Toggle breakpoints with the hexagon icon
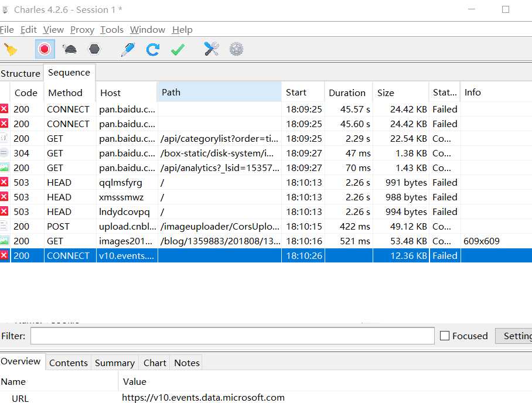Viewport: 532px width, 403px height. pos(94,49)
